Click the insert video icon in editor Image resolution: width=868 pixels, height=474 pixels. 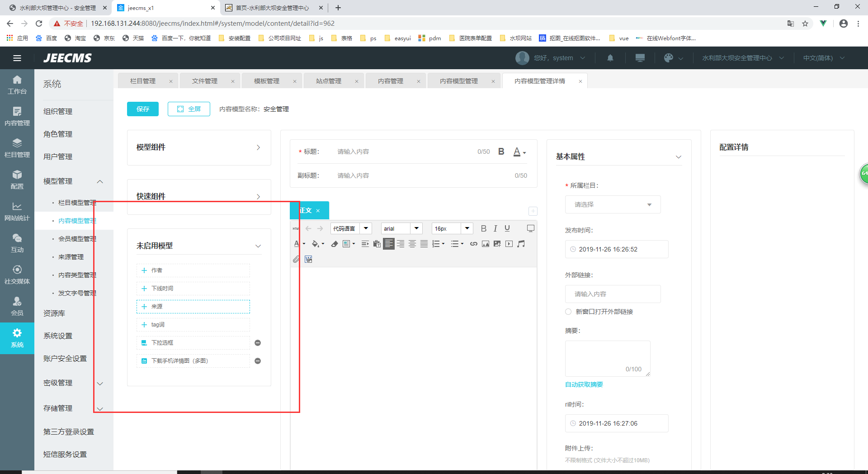tap(509, 244)
